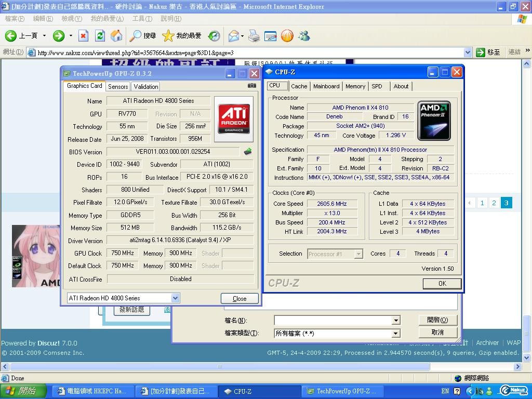This screenshot has height=399, width=532.
Task: Open the IE File menu
Action: coord(15,19)
